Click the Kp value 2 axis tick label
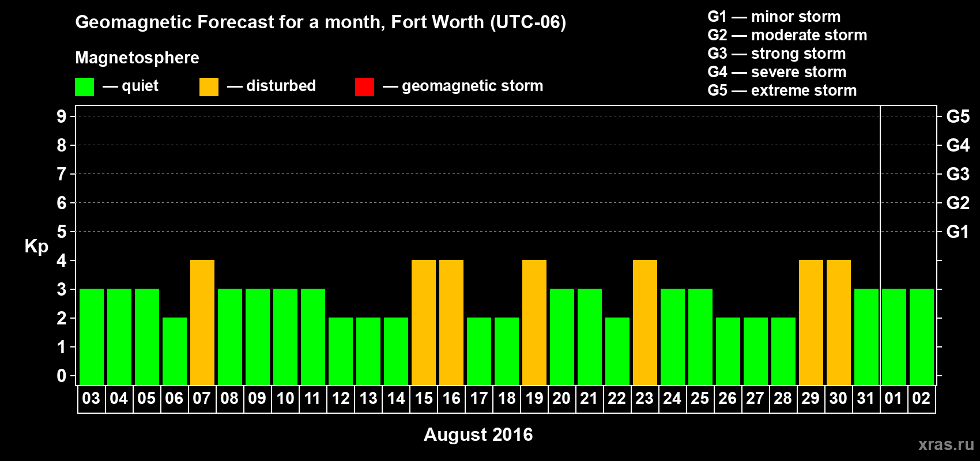This screenshot has height=461, width=980. point(62,318)
